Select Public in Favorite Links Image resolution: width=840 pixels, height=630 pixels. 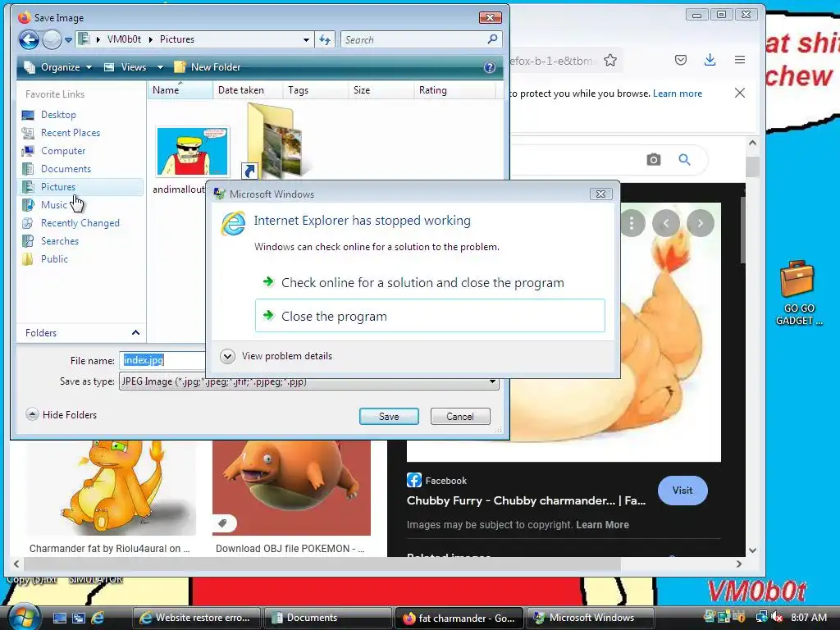coord(54,258)
